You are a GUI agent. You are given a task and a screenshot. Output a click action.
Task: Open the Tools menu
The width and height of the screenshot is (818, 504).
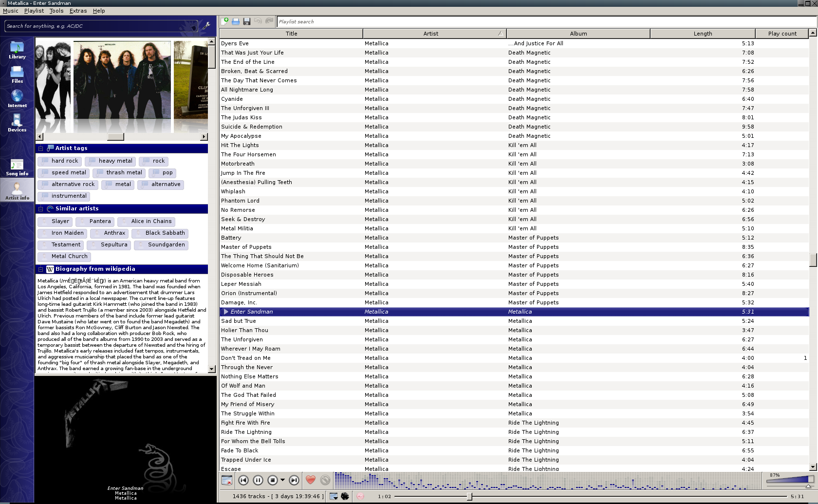(x=56, y=11)
